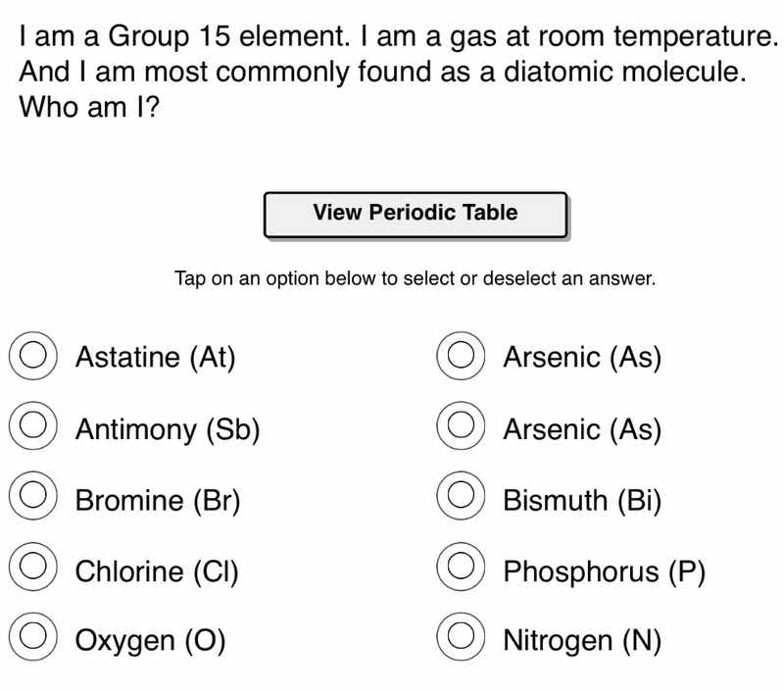Select the second Arsenic (As) option
784x692 pixels.
(460, 428)
